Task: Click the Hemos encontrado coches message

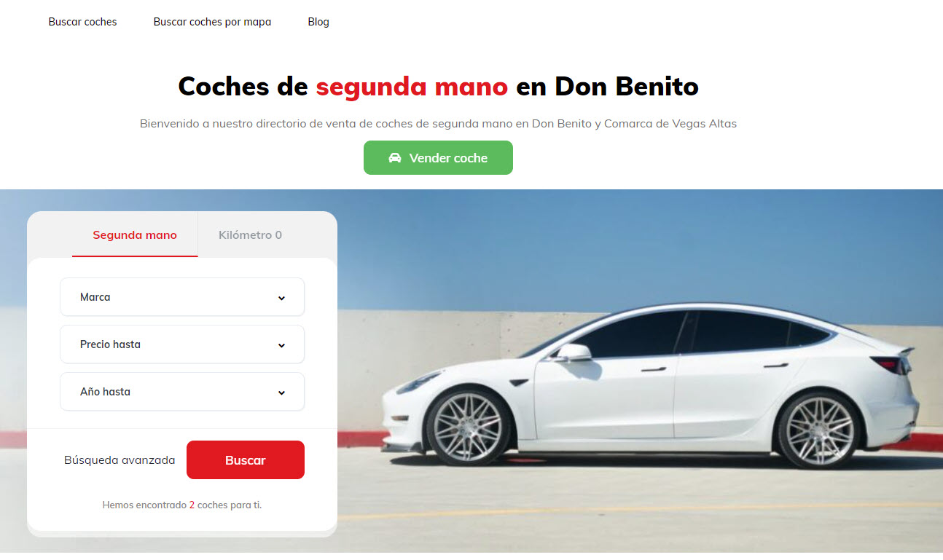Action: (x=182, y=505)
